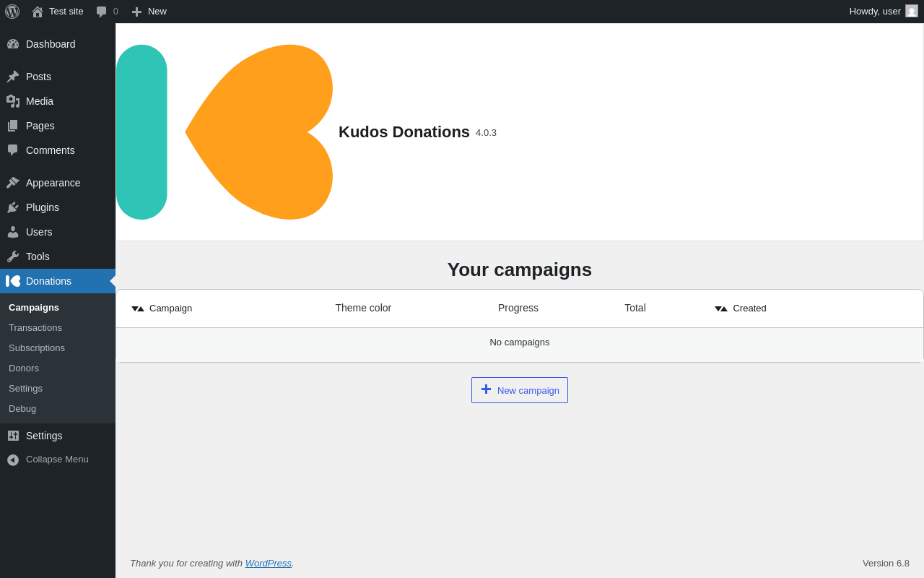Open the Transactions submenu item

tap(35, 328)
